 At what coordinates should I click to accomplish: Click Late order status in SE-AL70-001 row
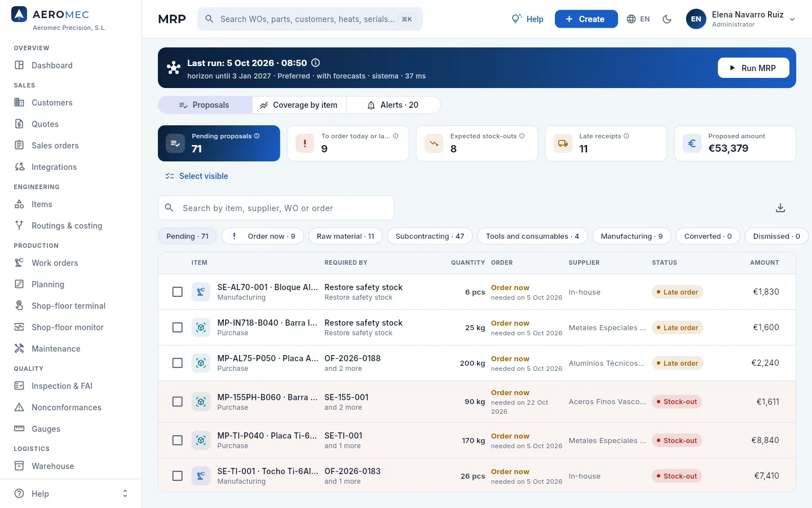coord(677,292)
